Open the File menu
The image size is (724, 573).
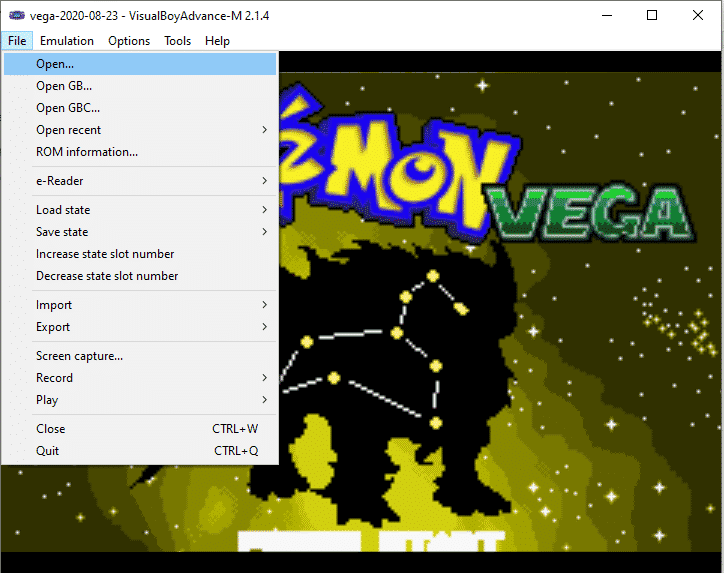pyautogui.click(x=17, y=41)
